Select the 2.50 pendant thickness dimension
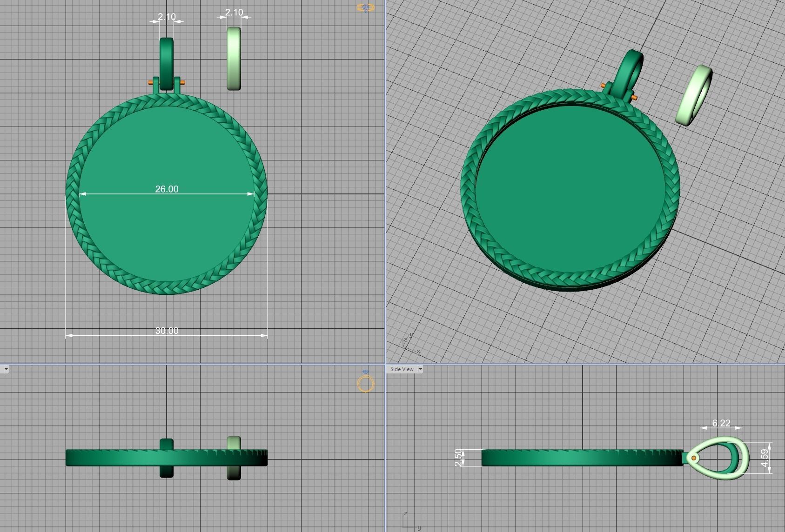Screen dimensions: 785x532 [459, 458]
